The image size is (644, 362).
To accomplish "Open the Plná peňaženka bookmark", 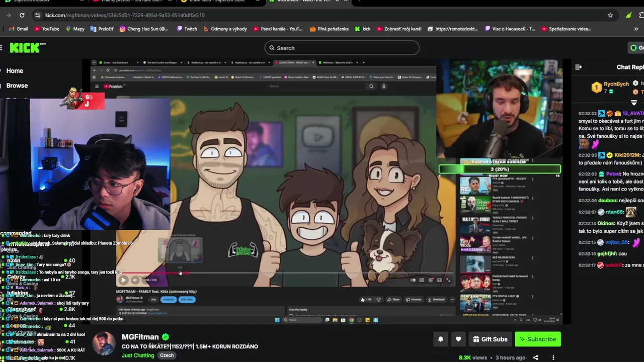I will [x=329, y=29].
